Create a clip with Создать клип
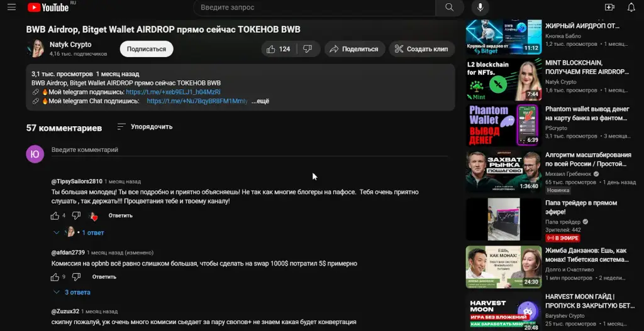Viewport: 644px width, 331px height. pos(422,49)
